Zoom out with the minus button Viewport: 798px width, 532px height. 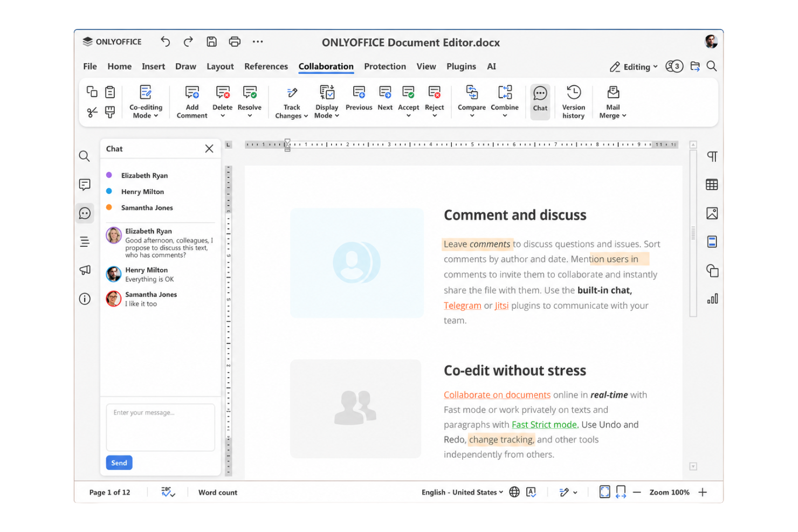[x=637, y=492]
